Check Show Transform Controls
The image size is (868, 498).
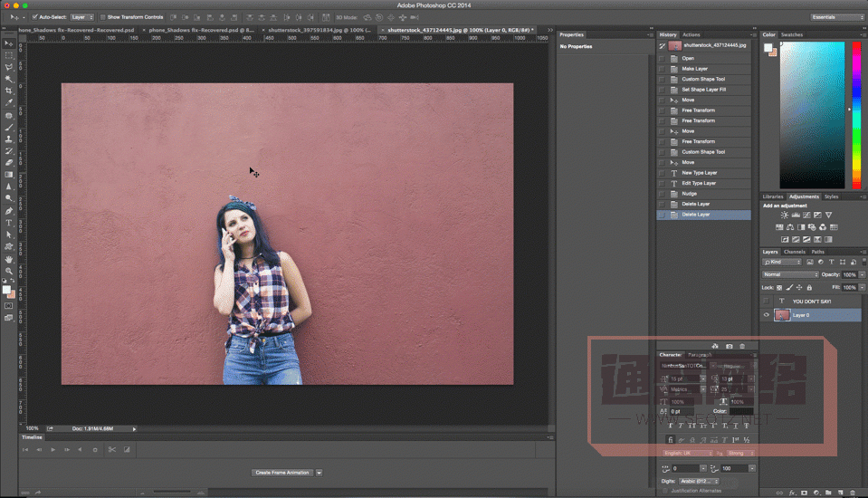point(103,16)
